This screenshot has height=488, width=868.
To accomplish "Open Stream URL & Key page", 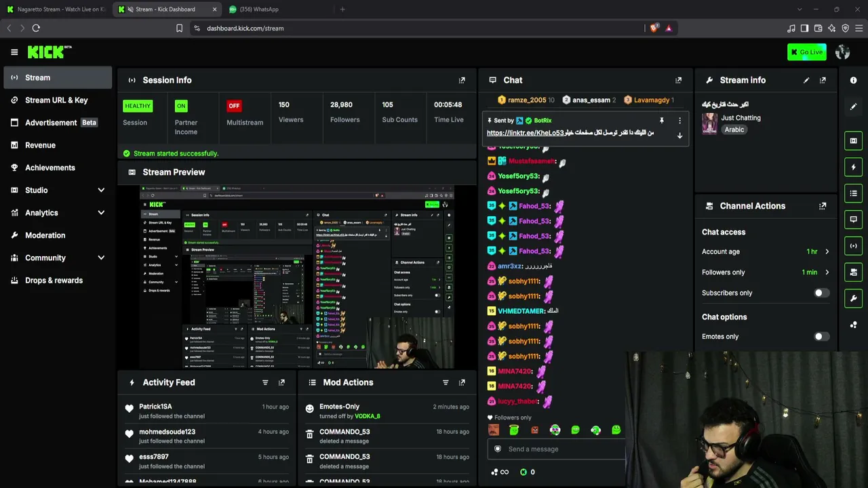I will pos(58,100).
